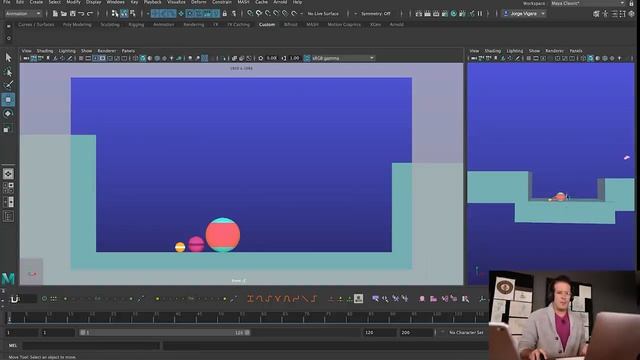Click the lock selection padlock icon
Screen dimensions: 640x360
point(224,13)
